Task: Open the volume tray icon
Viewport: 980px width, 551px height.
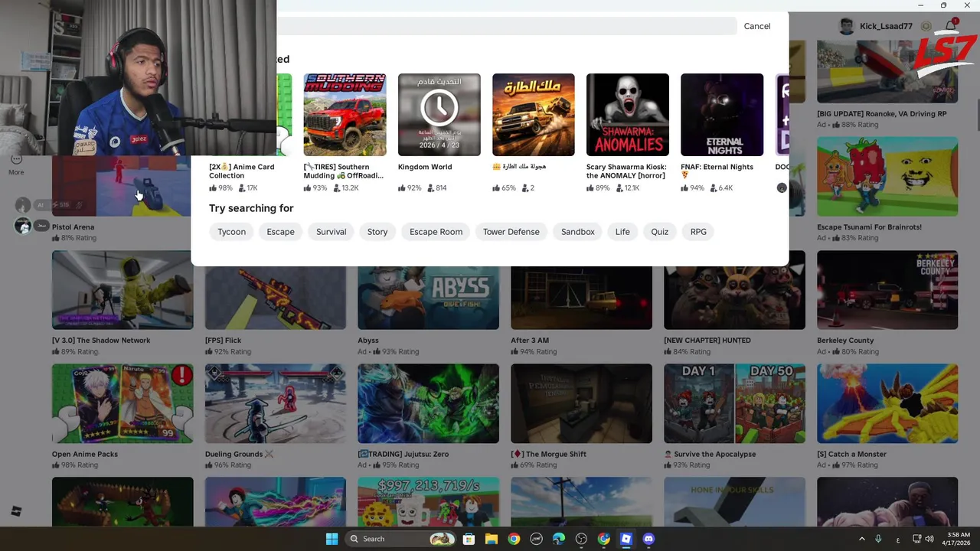Action: point(929,539)
